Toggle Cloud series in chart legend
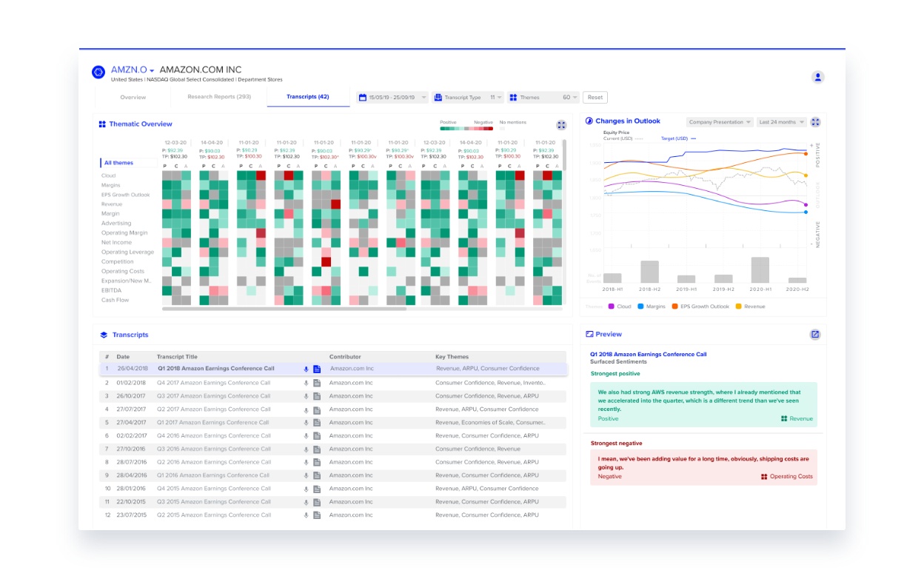Image resolution: width=924 pixels, height=579 pixels. pos(620,307)
